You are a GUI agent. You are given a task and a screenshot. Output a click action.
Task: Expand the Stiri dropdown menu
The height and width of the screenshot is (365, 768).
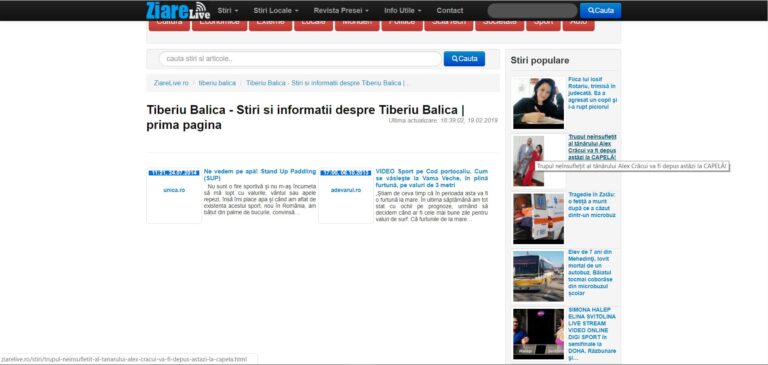(228, 10)
